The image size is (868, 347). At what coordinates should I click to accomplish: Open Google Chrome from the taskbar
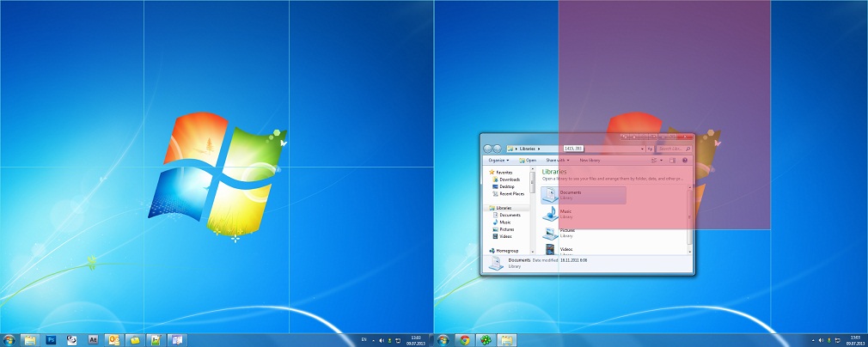point(464,340)
